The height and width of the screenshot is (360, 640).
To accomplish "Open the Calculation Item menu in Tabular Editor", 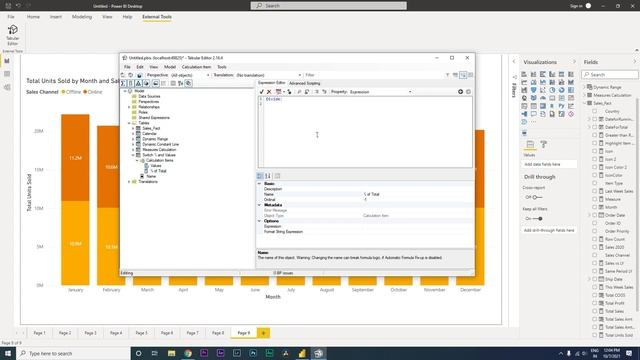I will point(196,67).
